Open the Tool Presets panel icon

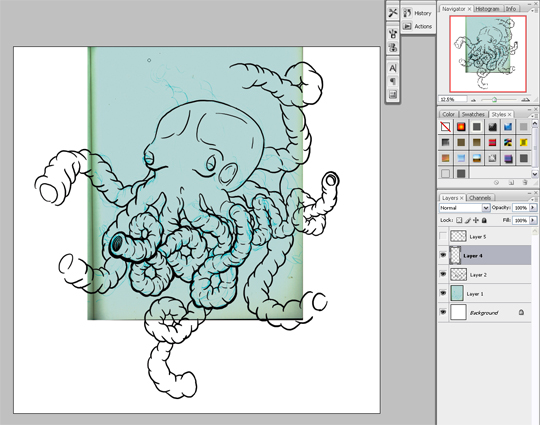pos(393,13)
